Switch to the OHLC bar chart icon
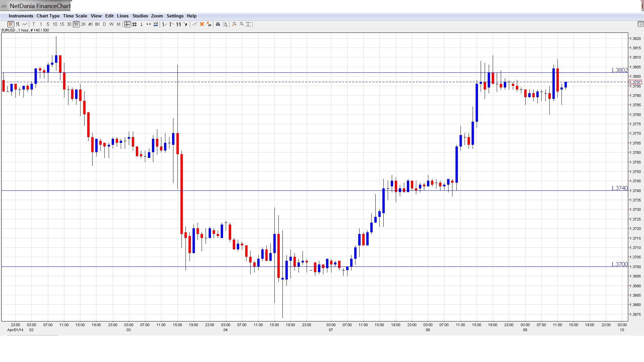 pyautogui.click(x=18, y=24)
